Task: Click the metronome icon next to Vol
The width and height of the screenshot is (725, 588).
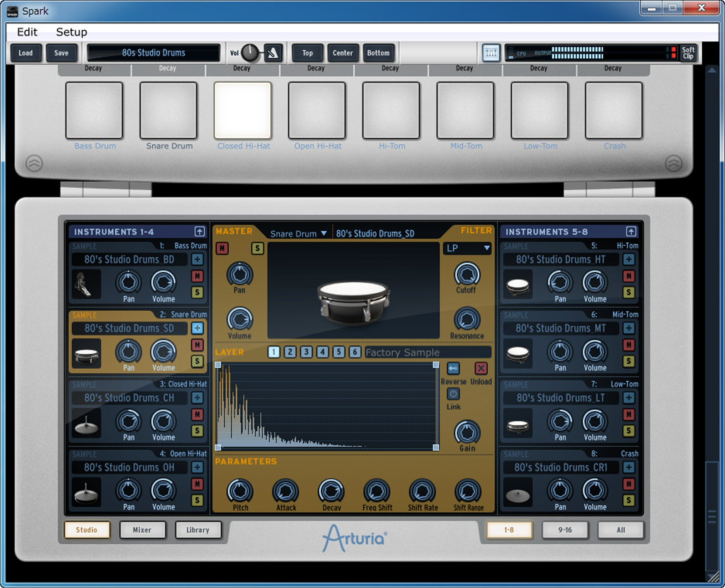Action: (x=273, y=53)
